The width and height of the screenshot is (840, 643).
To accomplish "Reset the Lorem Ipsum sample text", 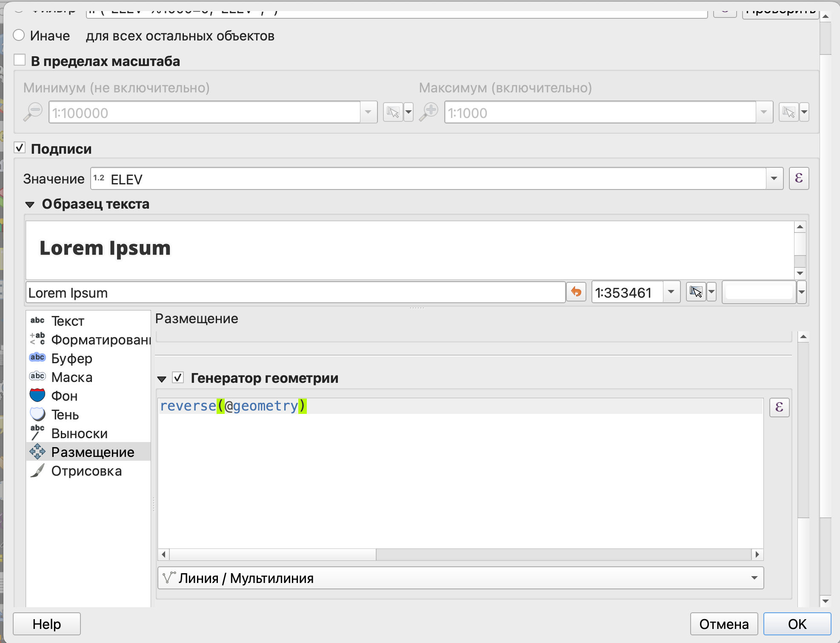I will pyautogui.click(x=576, y=292).
